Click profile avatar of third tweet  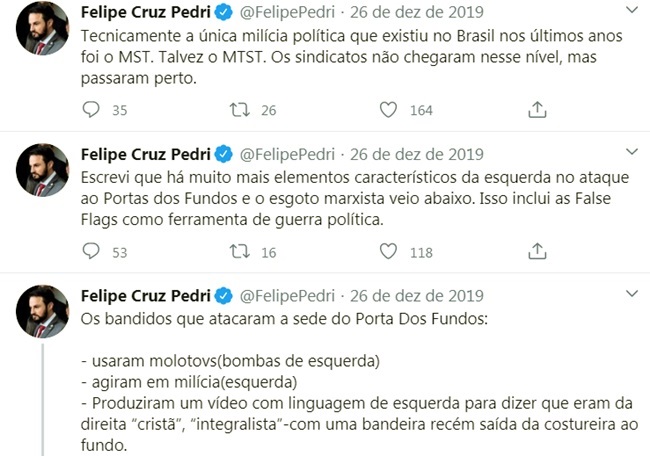point(43,313)
